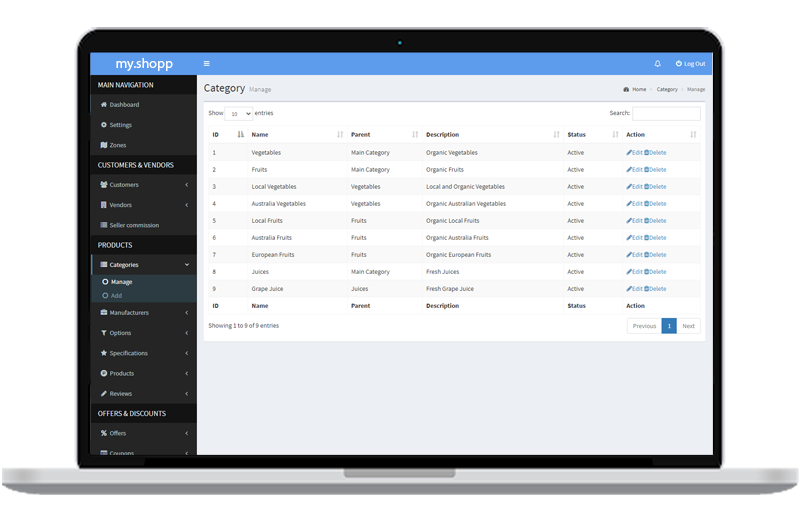Expand the Products submenu chevron

pos(187,374)
